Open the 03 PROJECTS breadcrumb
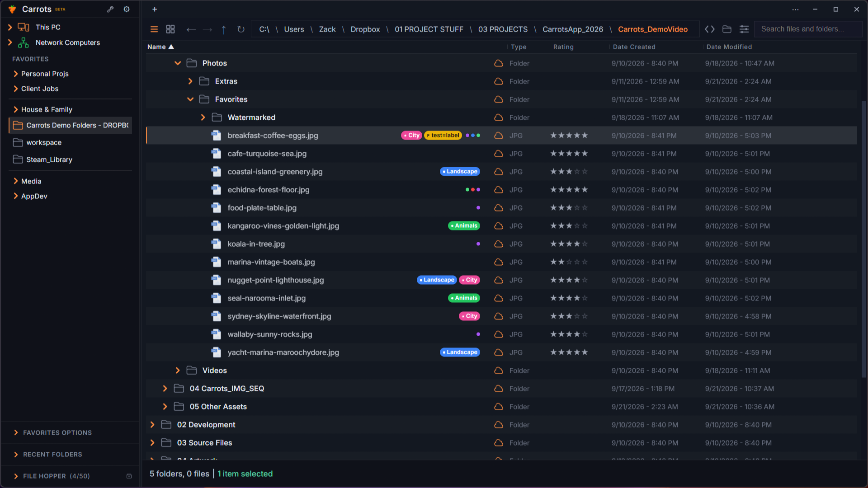The image size is (868, 488). pos(503,29)
